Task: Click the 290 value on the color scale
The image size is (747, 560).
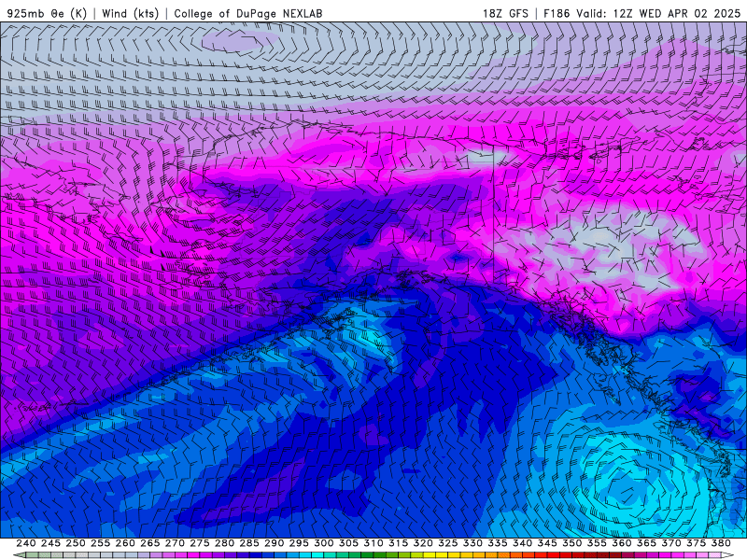Action: (x=274, y=543)
